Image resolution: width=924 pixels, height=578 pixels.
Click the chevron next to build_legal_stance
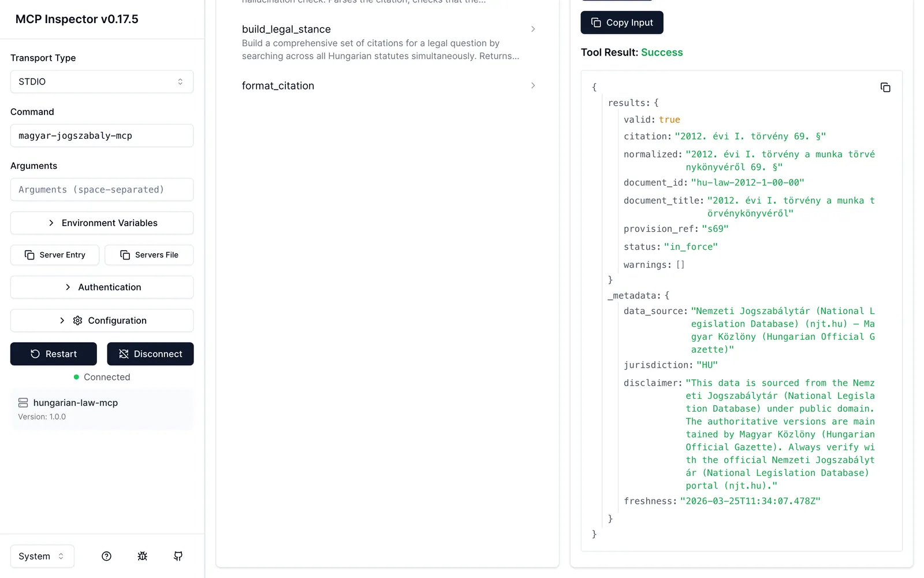point(533,29)
